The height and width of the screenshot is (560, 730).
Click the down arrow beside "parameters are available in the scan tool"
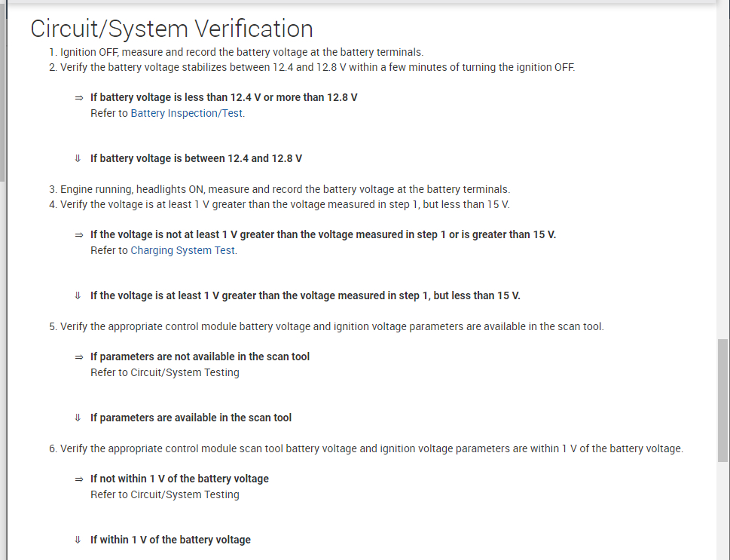click(x=78, y=418)
